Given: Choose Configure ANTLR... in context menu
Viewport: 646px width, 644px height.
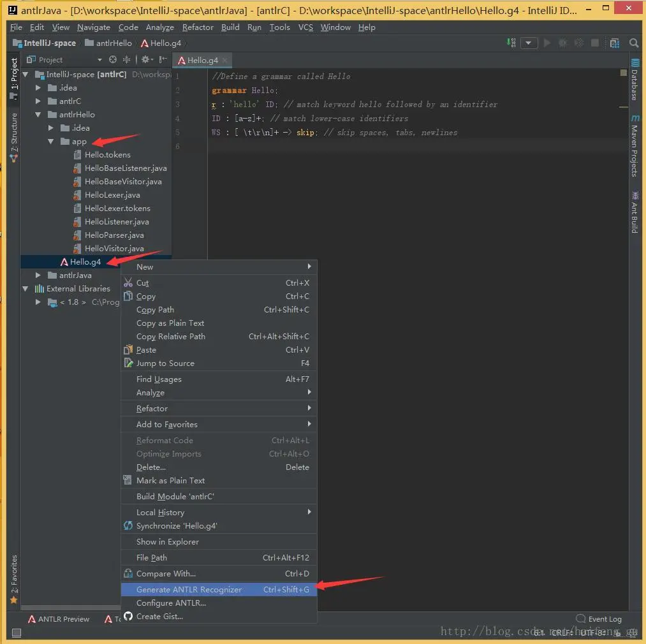Looking at the screenshot, I should pyautogui.click(x=219, y=603).
